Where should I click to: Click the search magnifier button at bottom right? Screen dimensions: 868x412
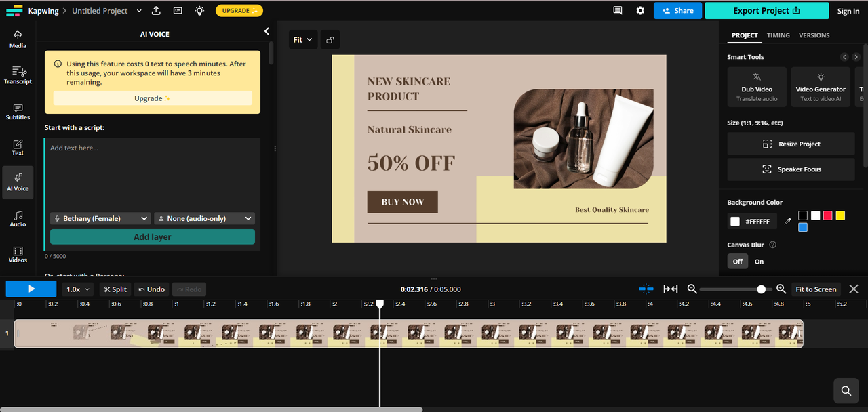pyautogui.click(x=846, y=390)
